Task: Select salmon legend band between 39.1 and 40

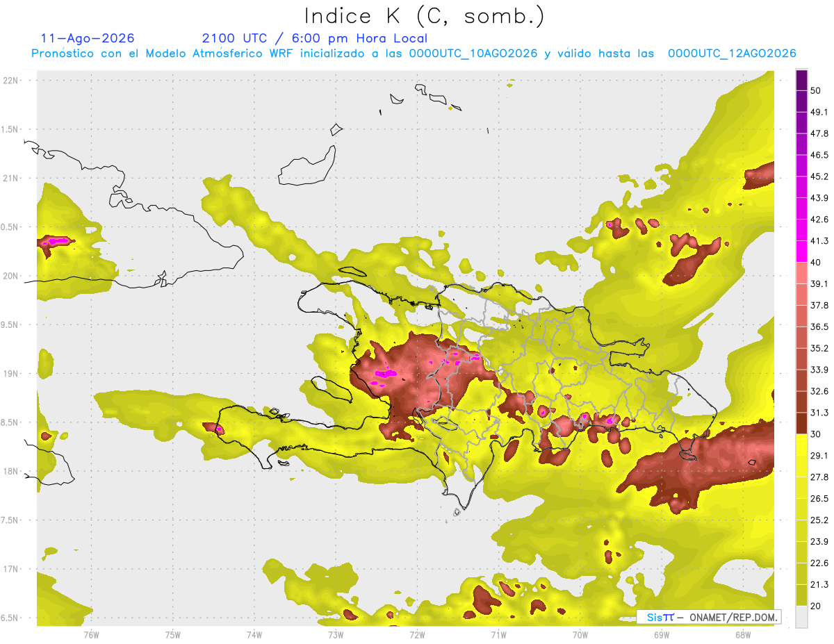Action: coord(801,273)
